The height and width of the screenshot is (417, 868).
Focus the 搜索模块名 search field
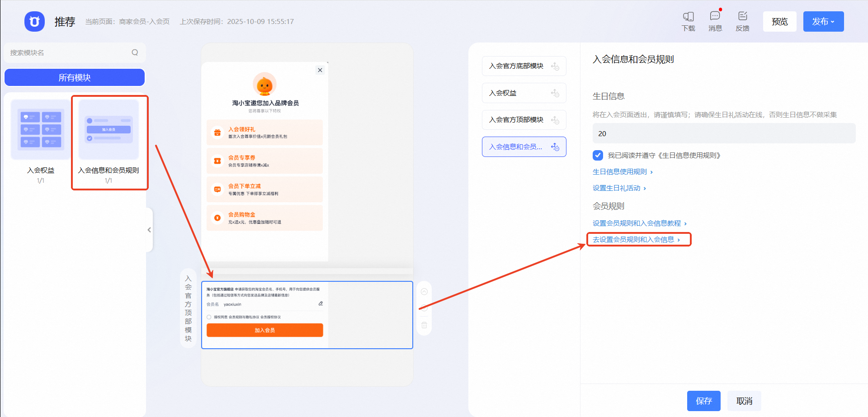pos(75,52)
